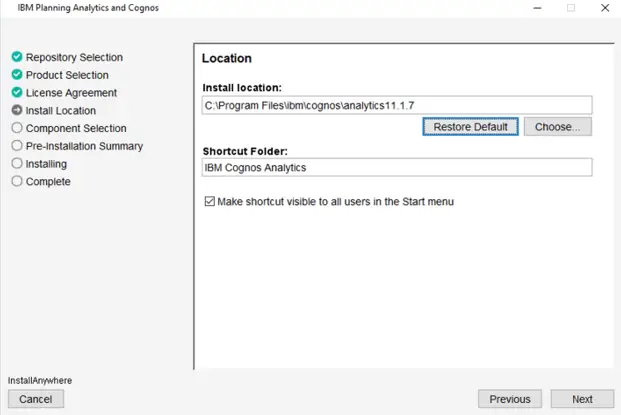
Task: Click the Restore Default button
Action: coord(470,127)
